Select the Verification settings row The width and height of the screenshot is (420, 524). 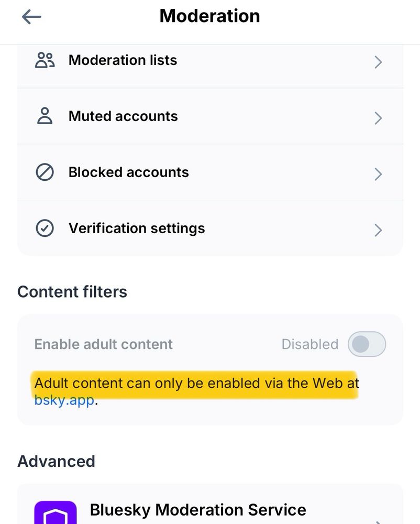pos(209,228)
